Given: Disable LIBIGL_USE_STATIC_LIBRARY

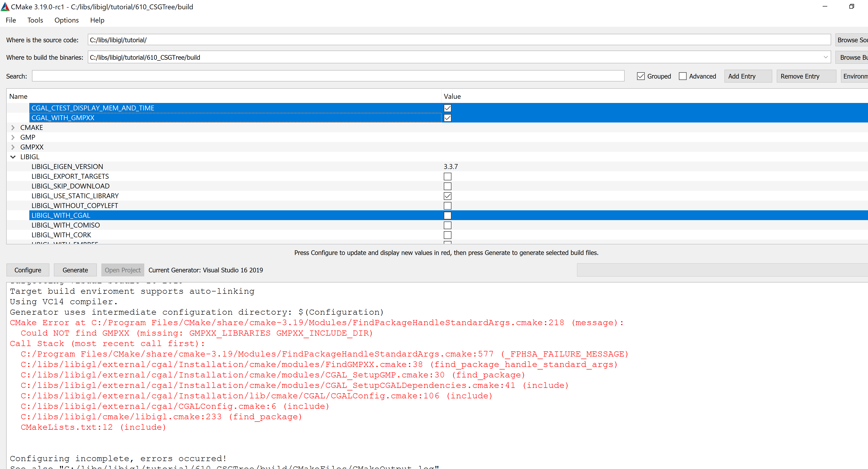Looking at the screenshot, I should point(447,196).
